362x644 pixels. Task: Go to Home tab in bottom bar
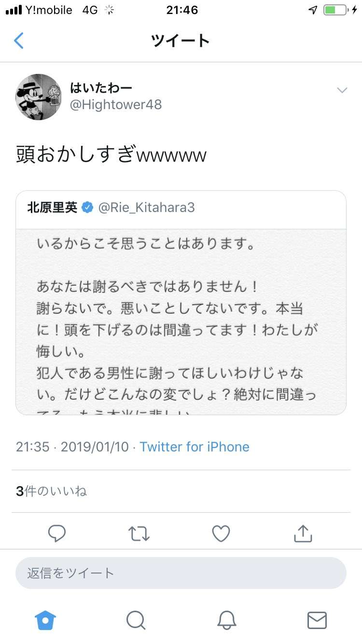tap(46, 620)
